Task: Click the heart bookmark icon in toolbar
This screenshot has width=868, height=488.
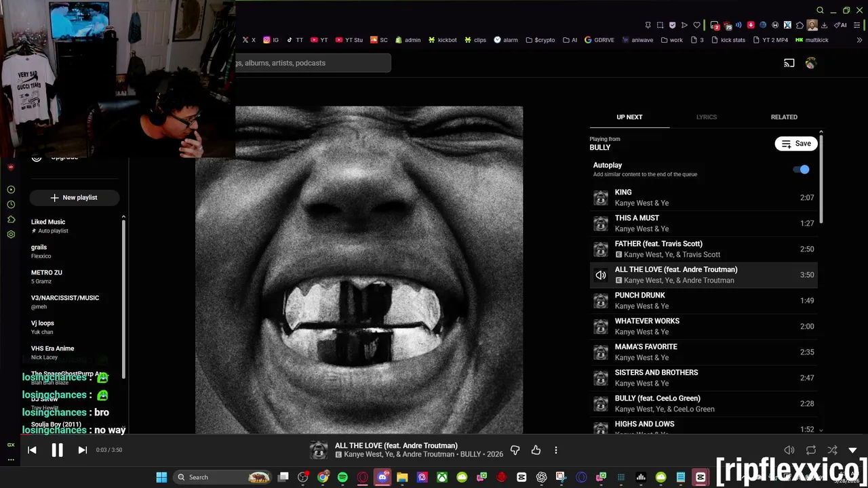Action: tap(696, 25)
